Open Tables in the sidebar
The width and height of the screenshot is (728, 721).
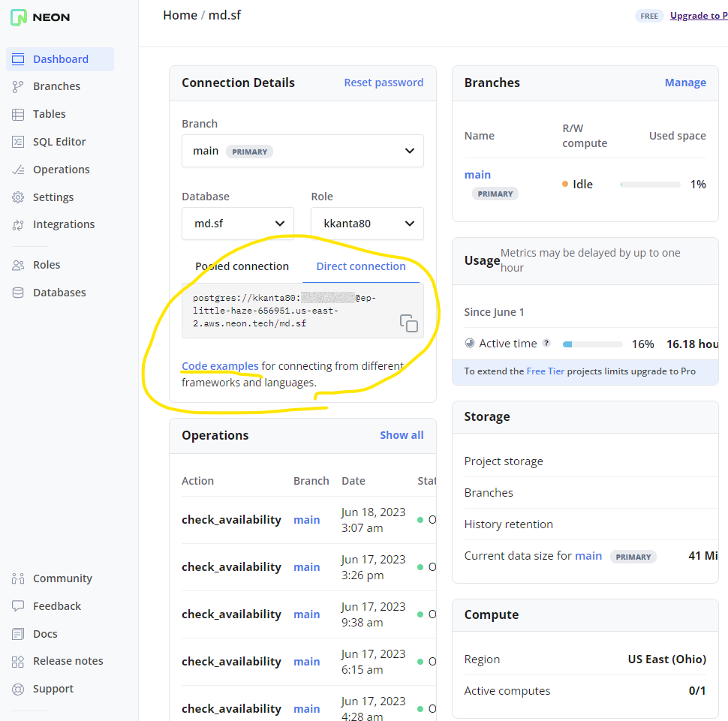50,114
